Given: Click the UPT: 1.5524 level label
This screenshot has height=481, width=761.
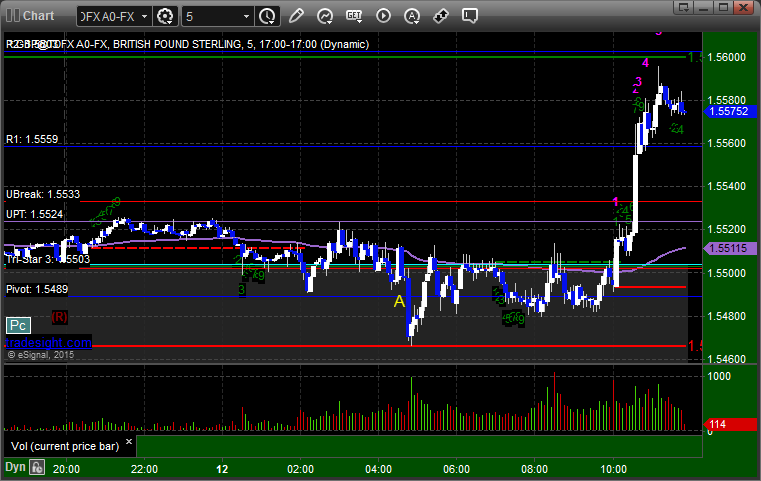Looking at the screenshot, I should click(34, 215).
